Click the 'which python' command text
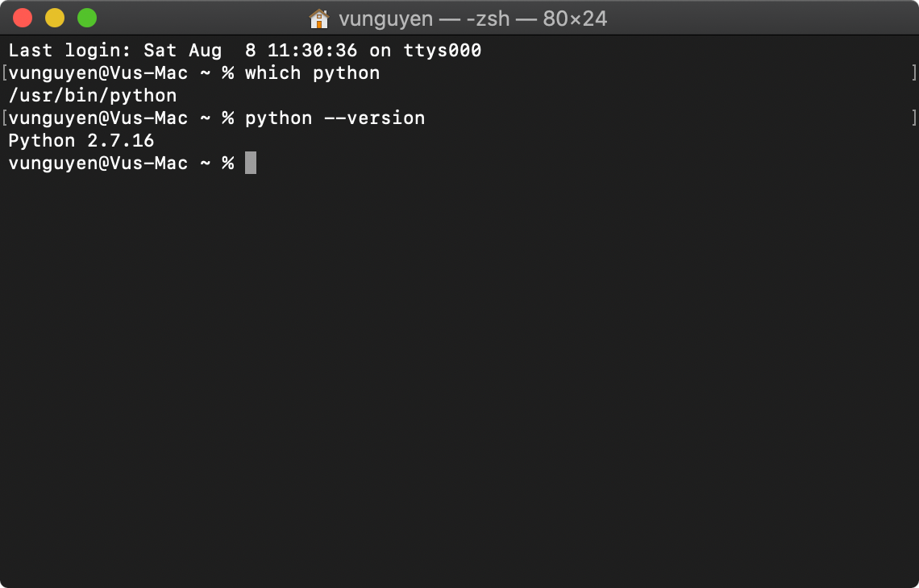This screenshot has width=919, height=588. [313, 73]
